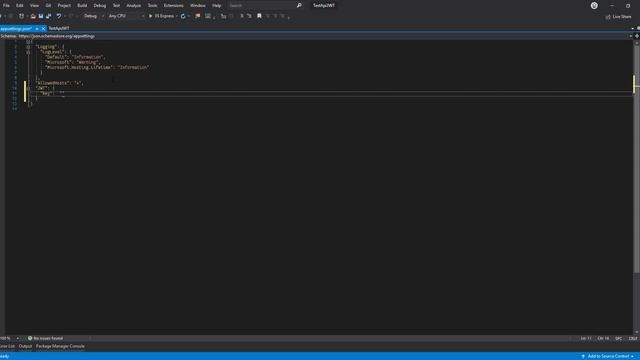This screenshot has width=640, height=360.
Task: Open the Help menu
Action: [216, 6]
